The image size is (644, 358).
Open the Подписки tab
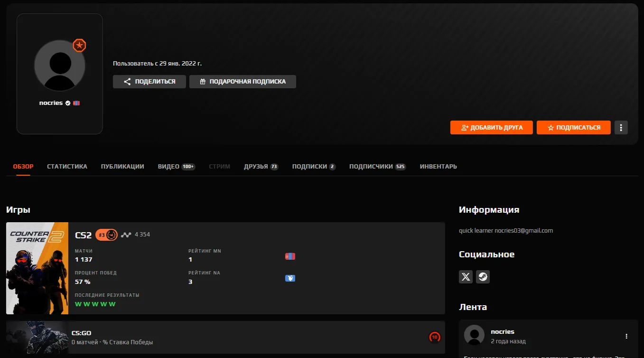coord(314,167)
